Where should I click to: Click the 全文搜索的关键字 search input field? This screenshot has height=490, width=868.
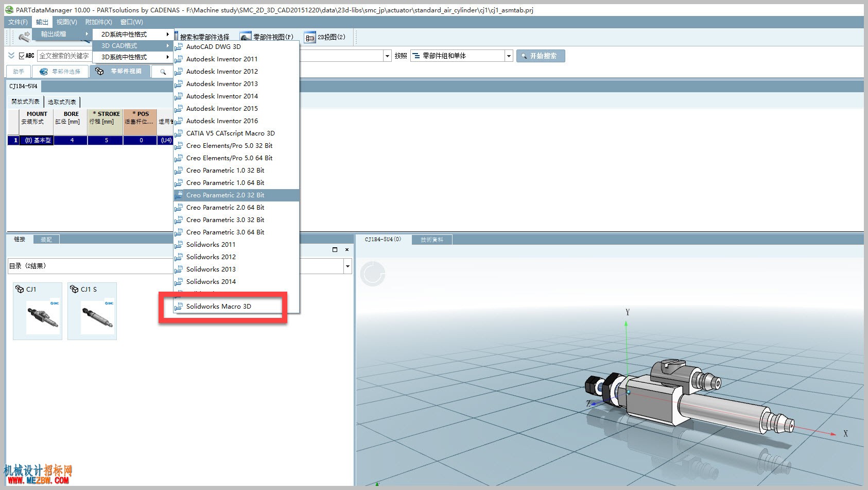click(x=64, y=56)
